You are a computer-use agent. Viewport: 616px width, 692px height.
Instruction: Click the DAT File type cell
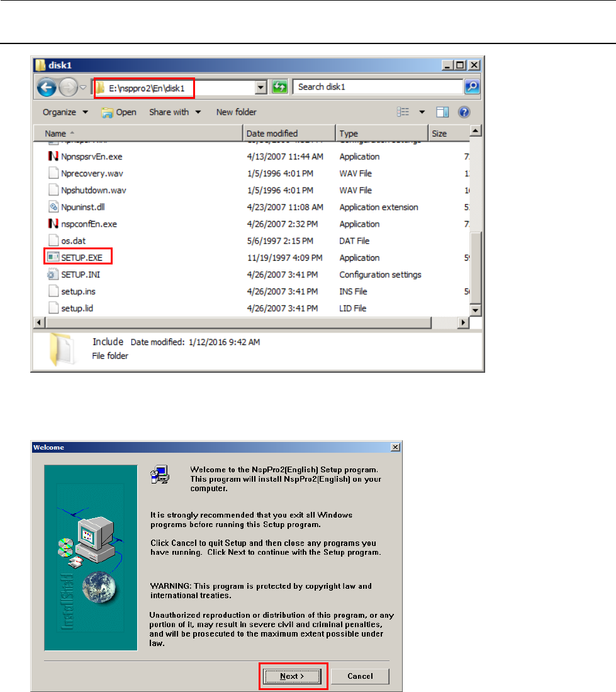(x=354, y=241)
